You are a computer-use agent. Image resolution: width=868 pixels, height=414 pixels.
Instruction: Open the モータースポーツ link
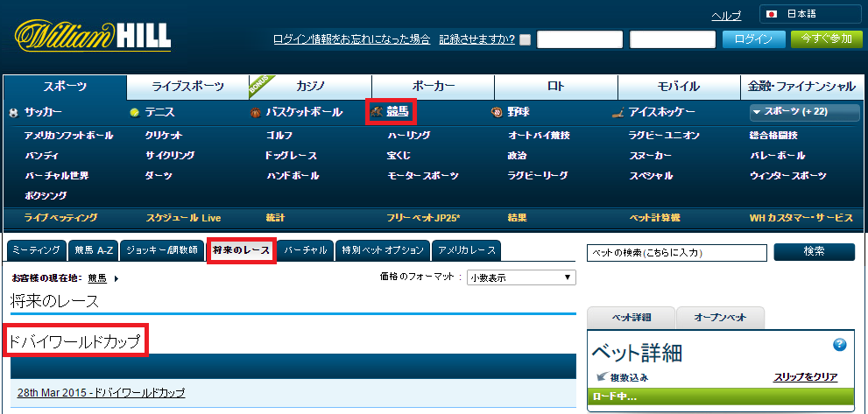point(423,176)
